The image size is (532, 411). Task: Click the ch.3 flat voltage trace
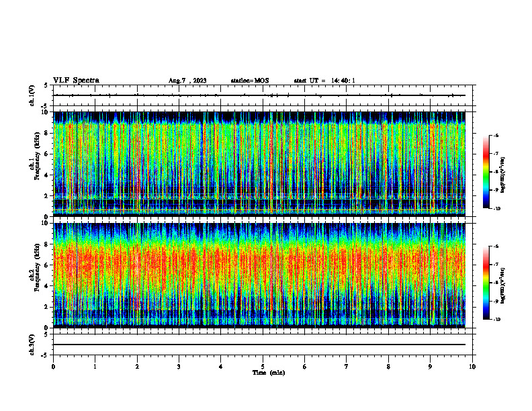[259, 345]
